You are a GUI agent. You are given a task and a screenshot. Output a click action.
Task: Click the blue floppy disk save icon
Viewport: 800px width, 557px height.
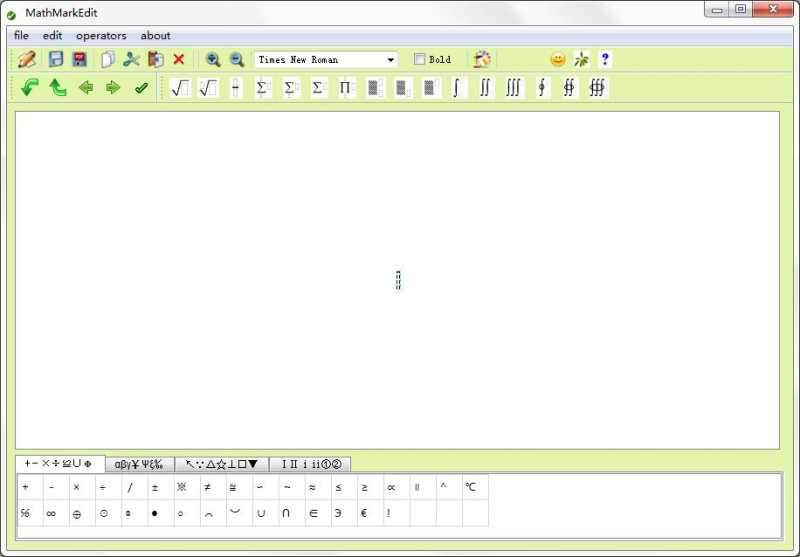click(x=56, y=60)
